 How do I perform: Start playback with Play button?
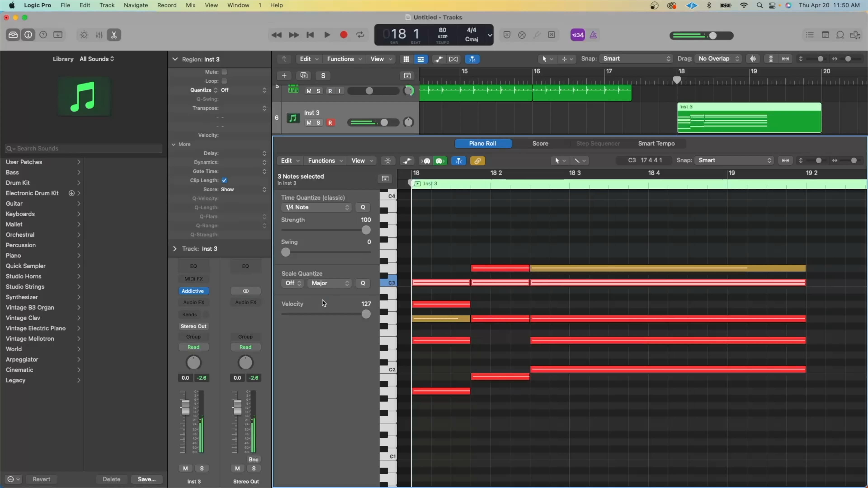(327, 35)
